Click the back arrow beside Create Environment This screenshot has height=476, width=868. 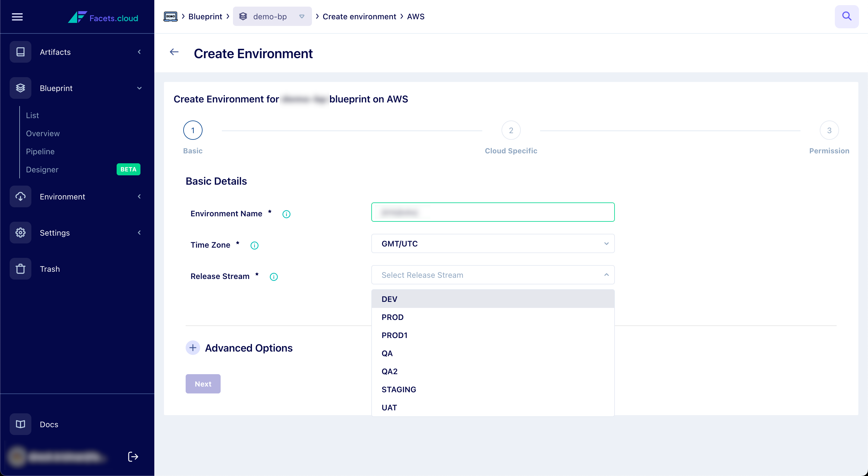coord(174,52)
